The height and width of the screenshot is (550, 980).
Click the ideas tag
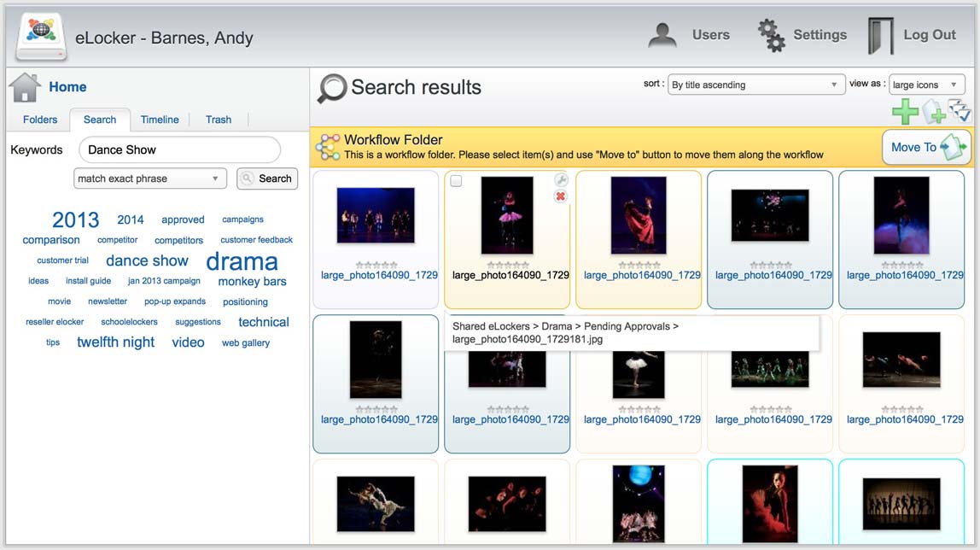pos(38,281)
